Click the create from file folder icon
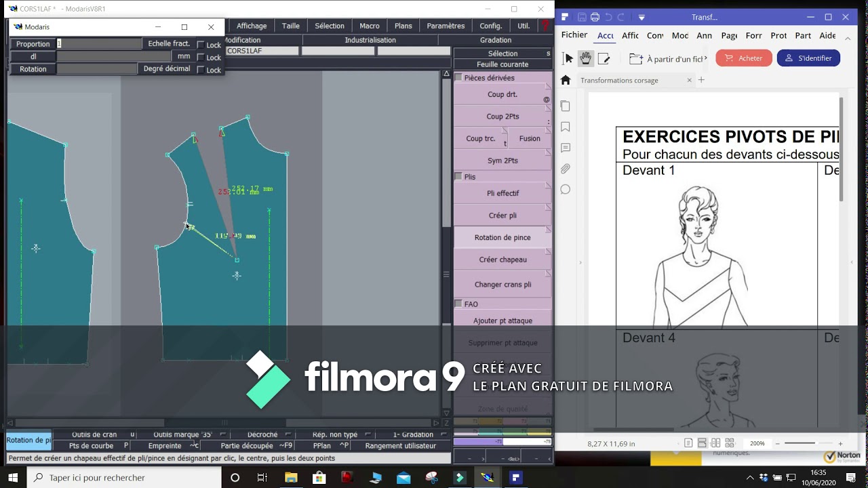The image size is (868, 488). pos(636,59)
